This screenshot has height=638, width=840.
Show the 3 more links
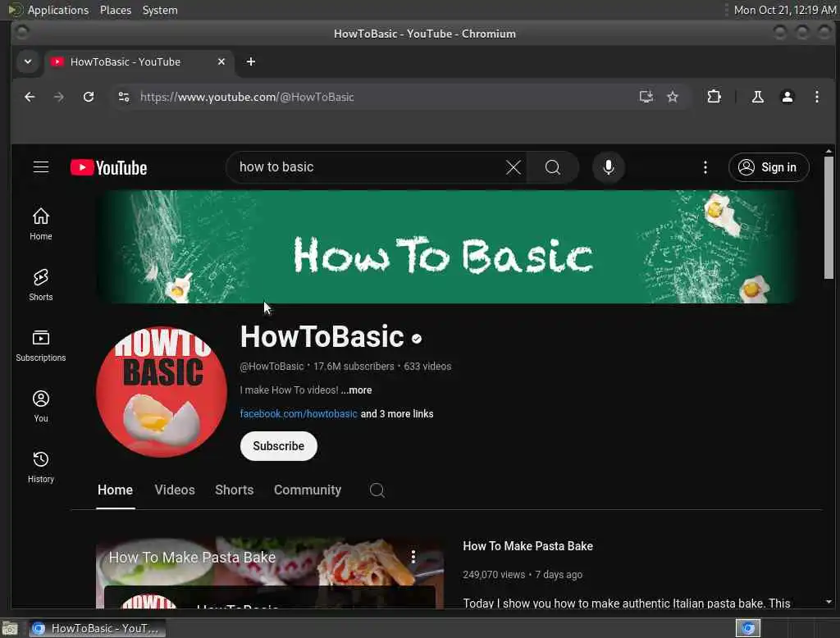[397, 413]
